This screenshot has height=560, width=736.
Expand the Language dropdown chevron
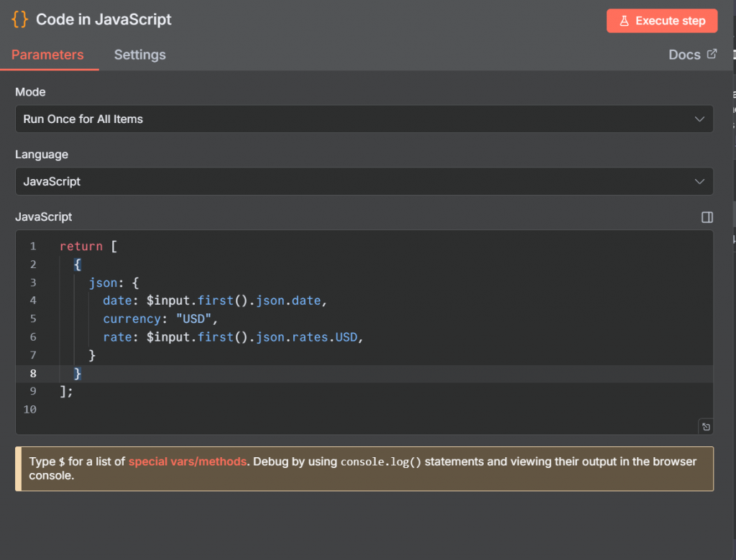coord(699,182)
